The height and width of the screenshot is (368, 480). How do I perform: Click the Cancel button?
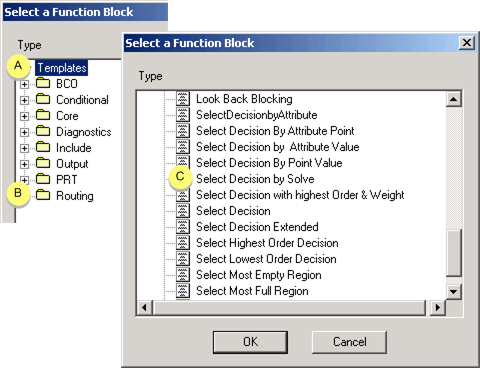pyautogui.click(x=349, y=342)
